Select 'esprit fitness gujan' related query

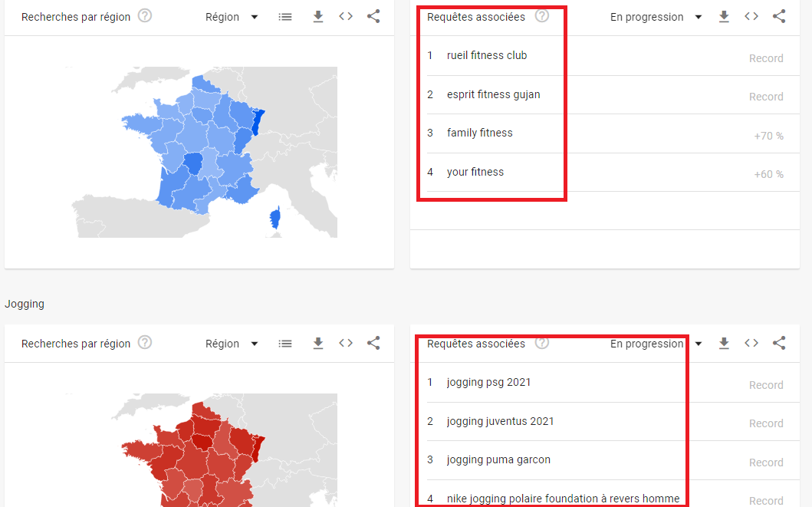click(x=493, y=95)
